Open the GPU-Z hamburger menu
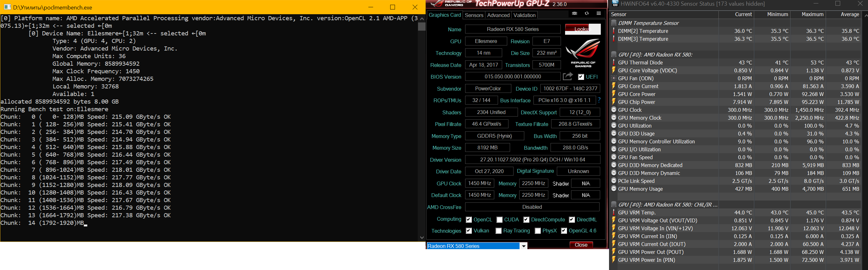868x270 pixels. (x=599, y=14)
